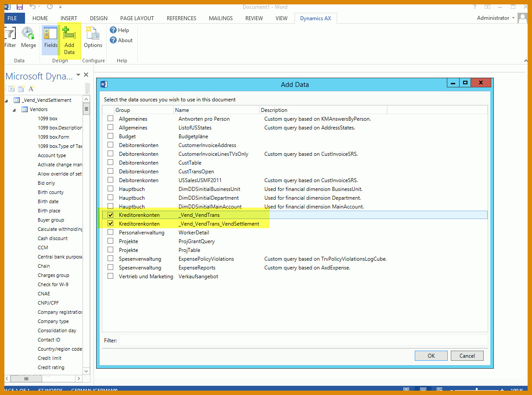Collapse the _Vend_VendSettlement tree node
The image size is (532, 395).
pyautogui.click(x=7, y=101)
